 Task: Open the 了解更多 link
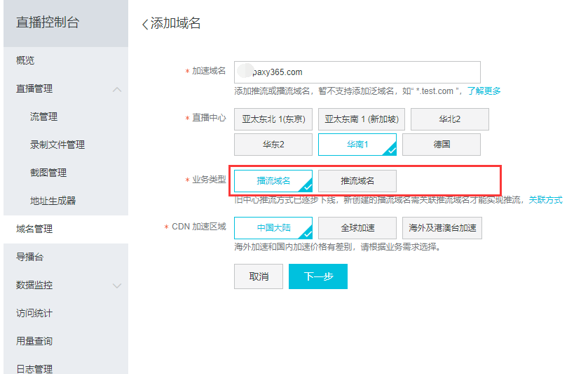(484, 91)
